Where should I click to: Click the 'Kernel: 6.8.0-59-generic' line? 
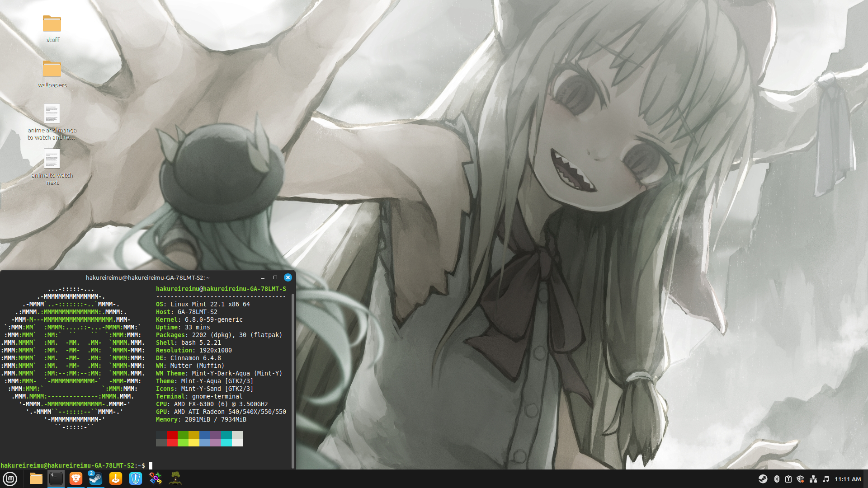[199, 319]
